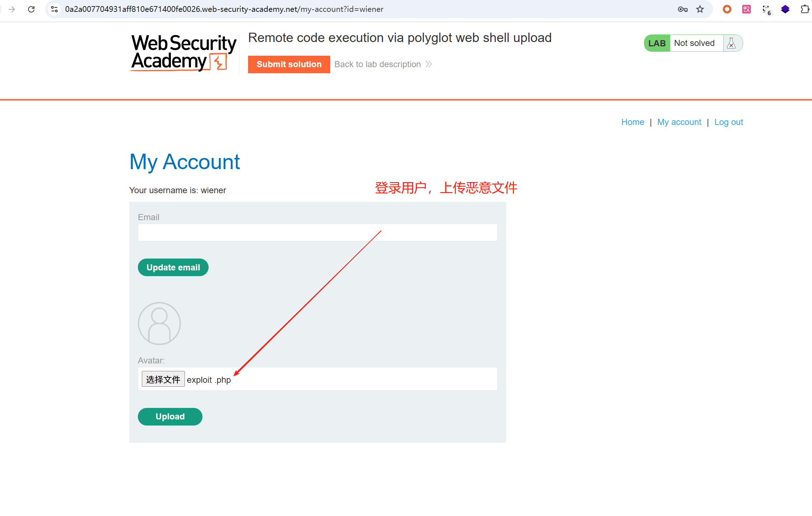
Task: Go to the Home navigation link
Action: coord(633,122)
